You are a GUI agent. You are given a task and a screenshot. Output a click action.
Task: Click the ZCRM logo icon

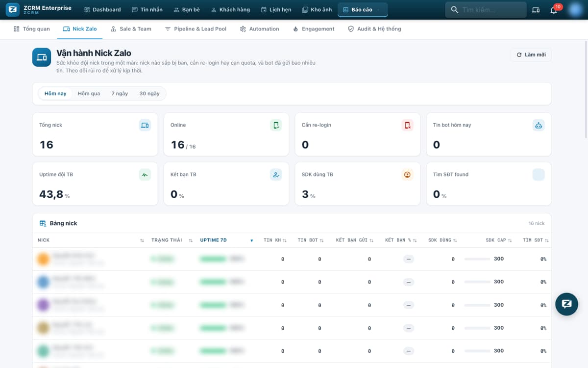point(13,10)
